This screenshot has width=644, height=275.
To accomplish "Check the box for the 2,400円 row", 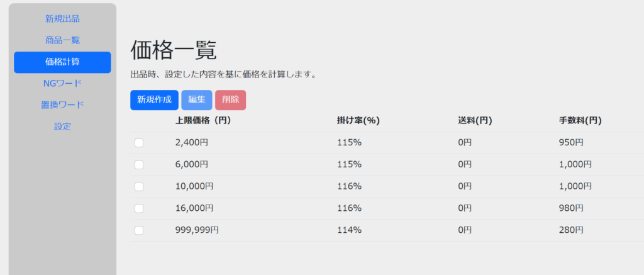I will [139, 143].
